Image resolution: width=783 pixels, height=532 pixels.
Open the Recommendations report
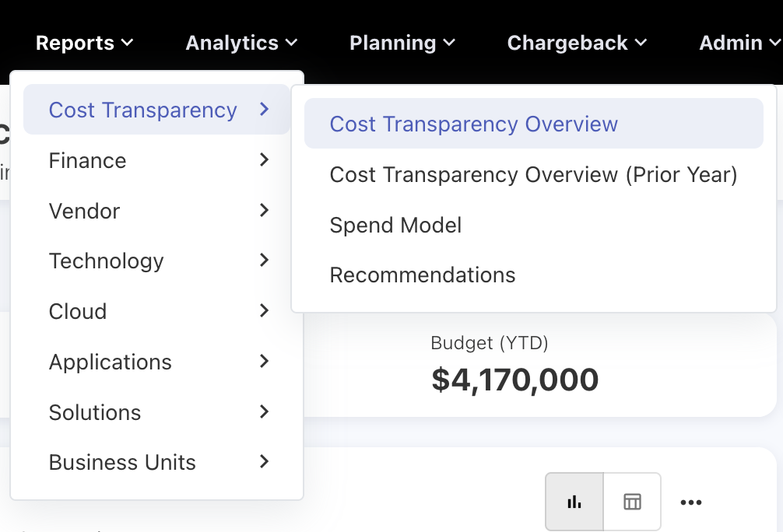click(x=423, y=275)
